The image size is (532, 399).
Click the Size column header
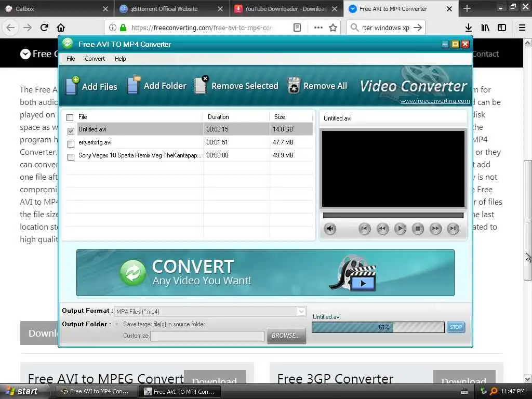pyautogui.click(x=291, y=117)
